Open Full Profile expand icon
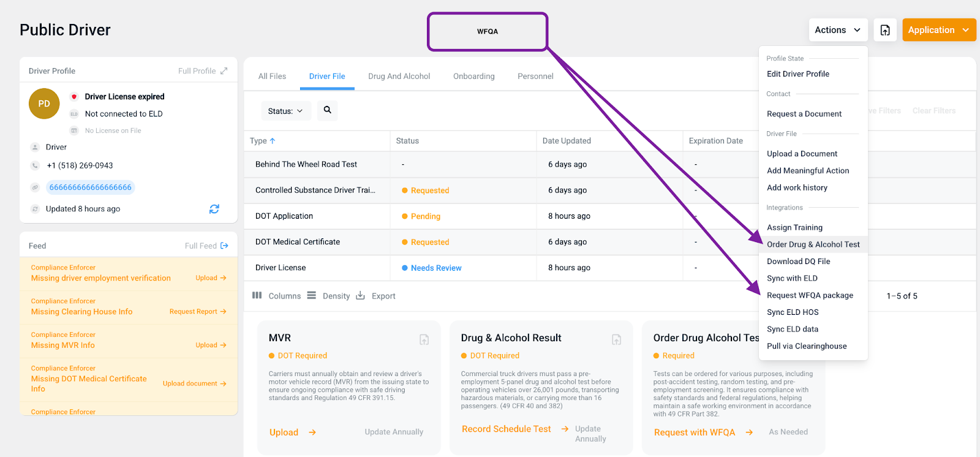This screenshot has width=980, height=457. tap(224, 71)
